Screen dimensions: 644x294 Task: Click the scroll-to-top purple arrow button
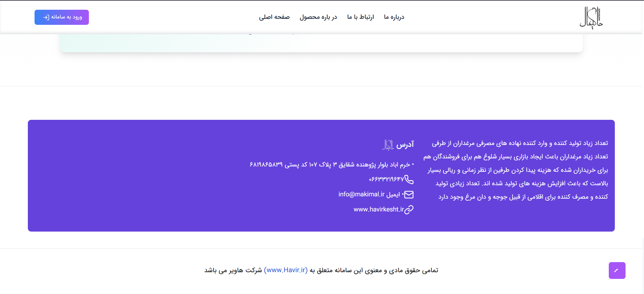pyautogui.click(x=617, y=271)
